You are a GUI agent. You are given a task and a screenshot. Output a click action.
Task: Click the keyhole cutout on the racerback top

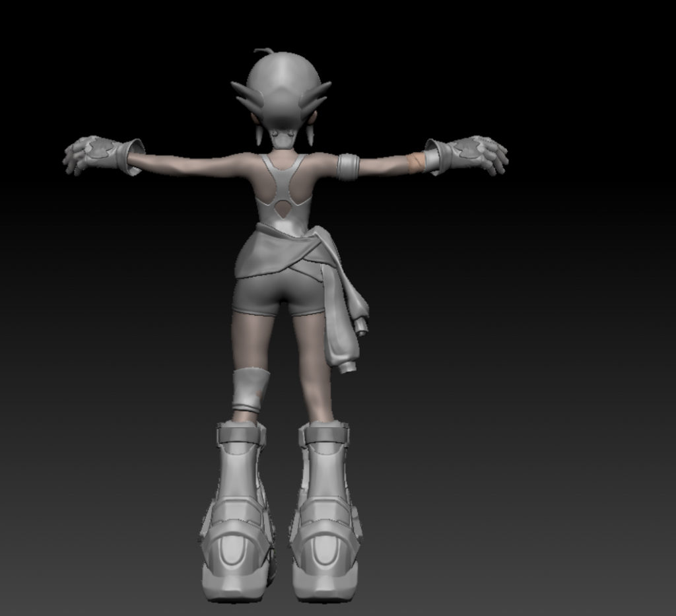(282, 209)
